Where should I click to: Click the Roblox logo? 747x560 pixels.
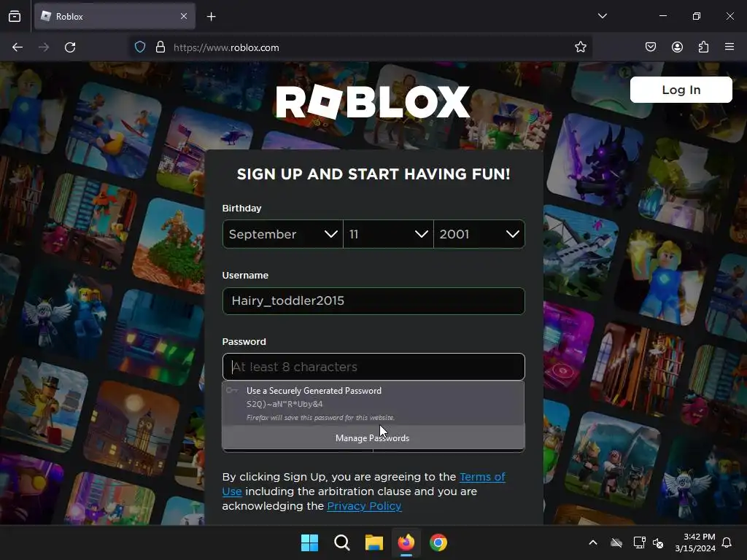373,102
